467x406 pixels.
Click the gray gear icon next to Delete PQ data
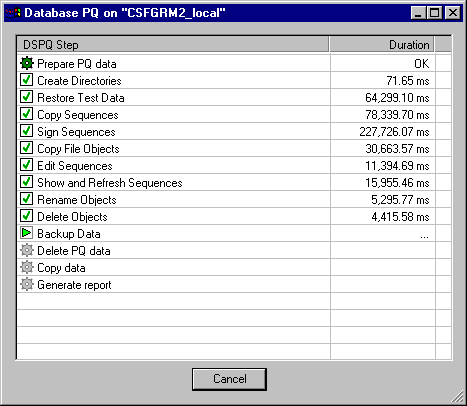click(x=27, y=250)
